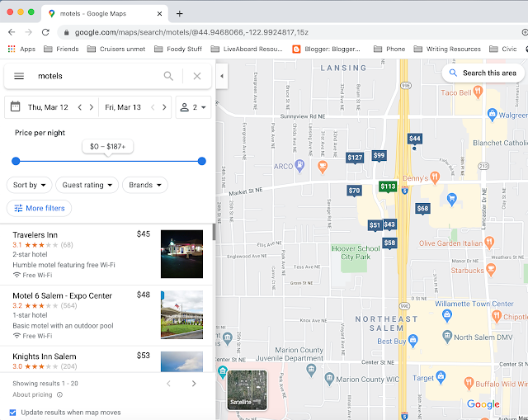Open the Guest rating dropdown
528x420 pixels.
87,185
